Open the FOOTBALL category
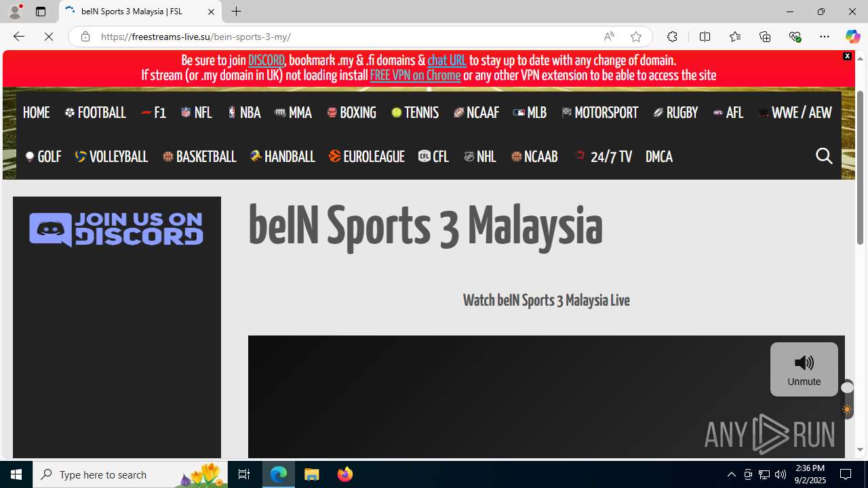Image resolution: width=868 pixels, height=488 pixels. (95, 113)
